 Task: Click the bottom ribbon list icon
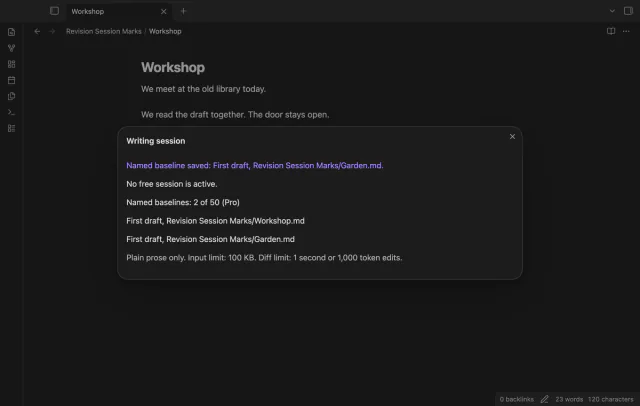pyautogui.click(x=11, y=129)
